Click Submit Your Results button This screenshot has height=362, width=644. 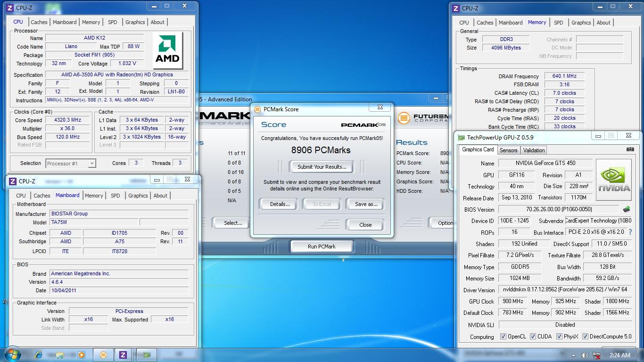(x=322, y=166)
